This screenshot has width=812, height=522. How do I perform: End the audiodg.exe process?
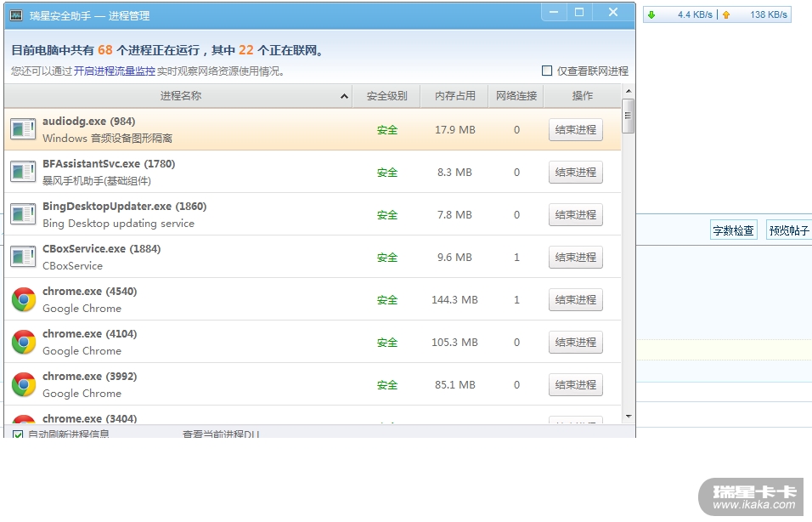point(575,129)
